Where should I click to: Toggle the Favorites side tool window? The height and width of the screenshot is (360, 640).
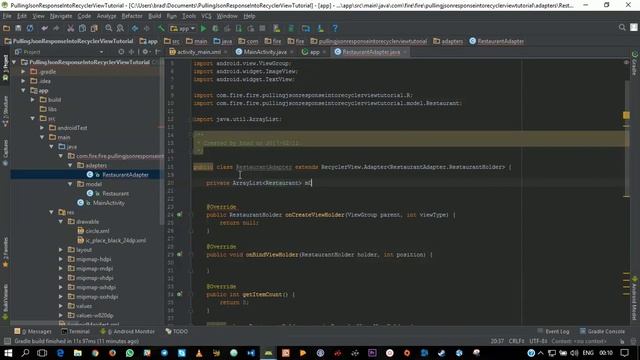pos(5,252)
